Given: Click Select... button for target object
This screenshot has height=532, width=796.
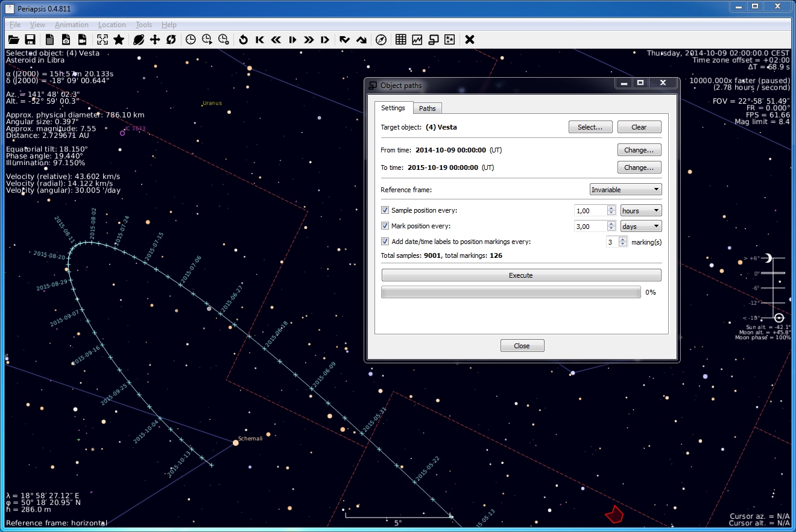Looking at the screenshot, I should [590, 127].
